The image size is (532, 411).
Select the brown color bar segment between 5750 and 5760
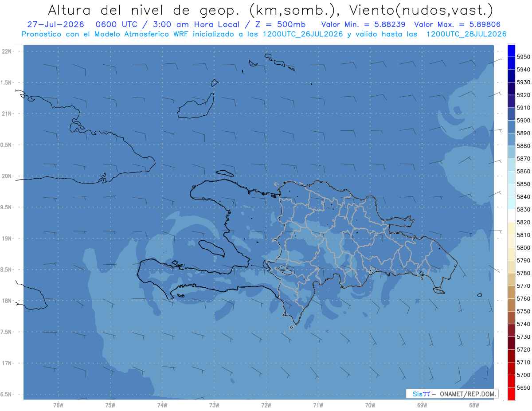click(x=511, y=305)
